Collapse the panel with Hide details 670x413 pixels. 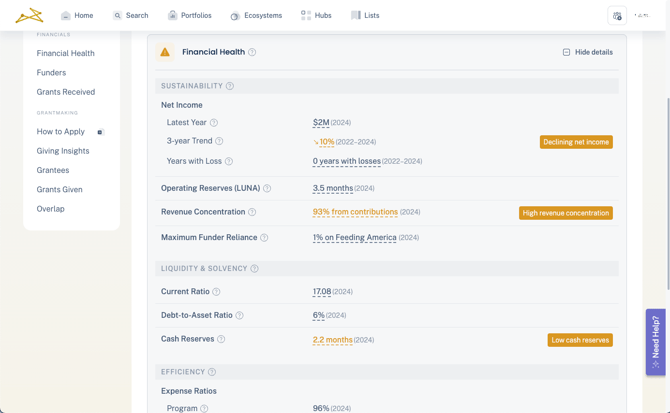(588, 52)
